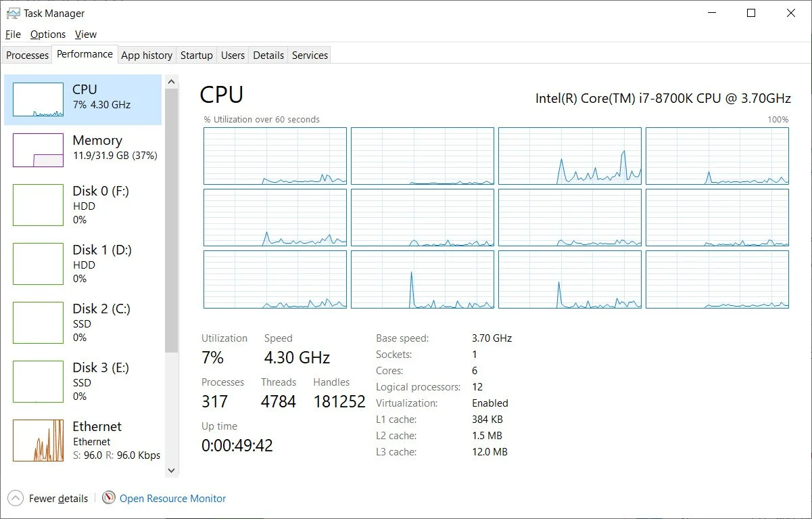Select the Memory usage graph thumbnail

point(38,150)
